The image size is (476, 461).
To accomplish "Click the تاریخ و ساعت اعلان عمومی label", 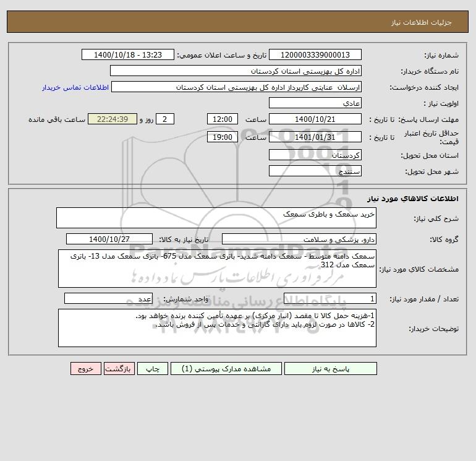I will tap(221, 55).
